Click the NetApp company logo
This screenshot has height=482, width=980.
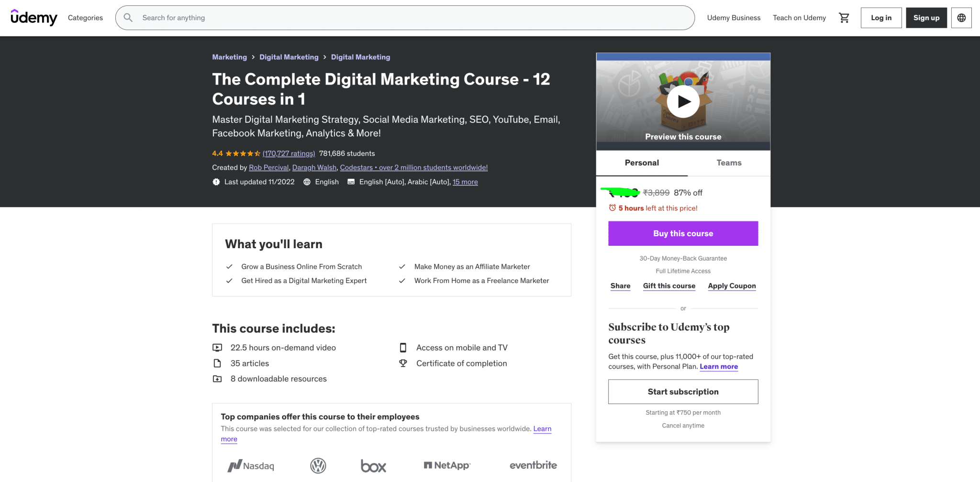click(x=446, y=465)
